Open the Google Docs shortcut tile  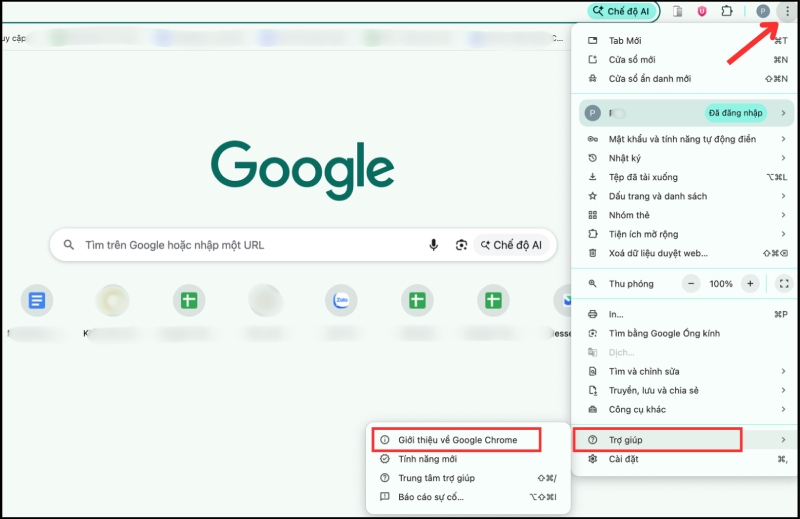point(37,300)
